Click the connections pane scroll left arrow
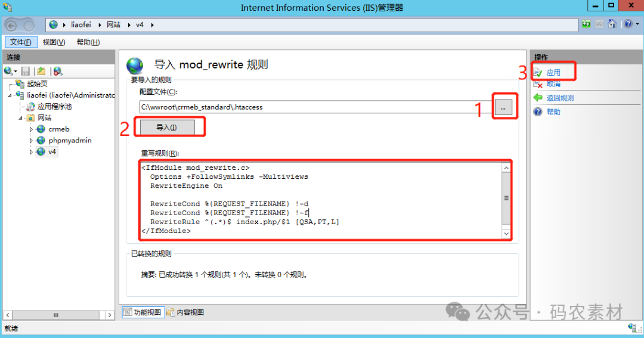This screenshot has height=338, width=644. point(8,315)
